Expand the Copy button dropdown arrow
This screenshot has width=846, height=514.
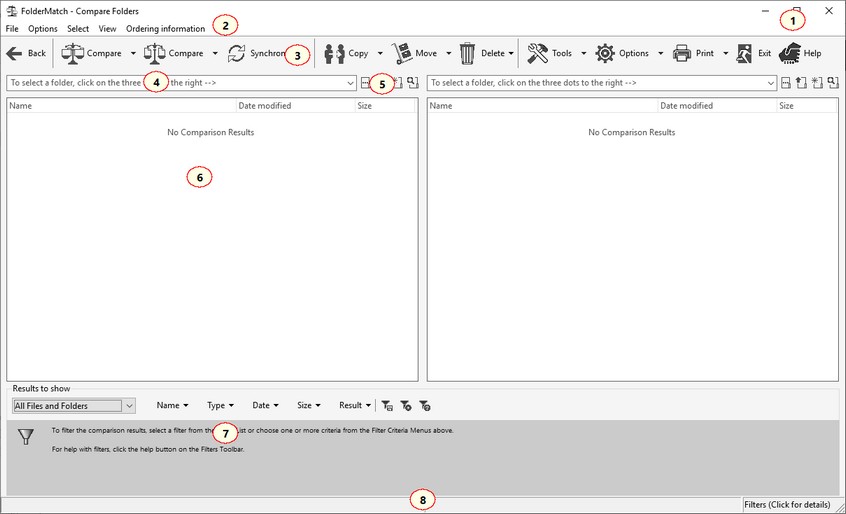click(380, 53)
